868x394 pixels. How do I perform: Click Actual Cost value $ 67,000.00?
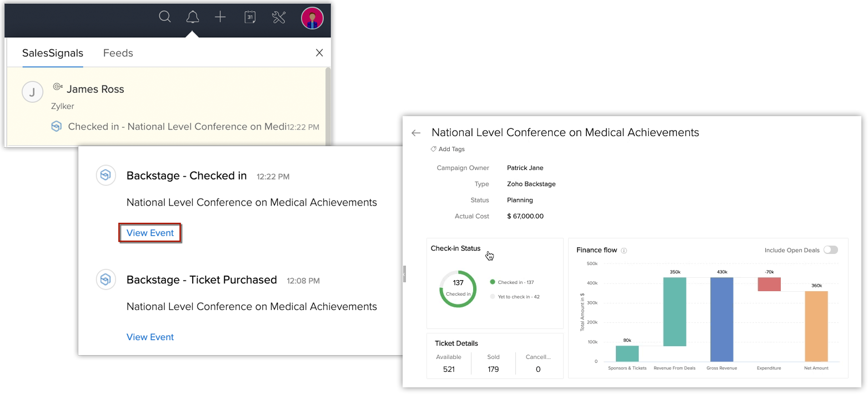pyautogui.click(x=525, y=216)
